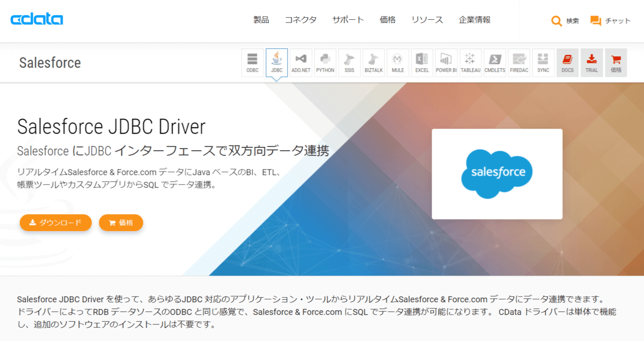
Task: Open the EXCEL add-in icon
Action: [x=422, y=62]
